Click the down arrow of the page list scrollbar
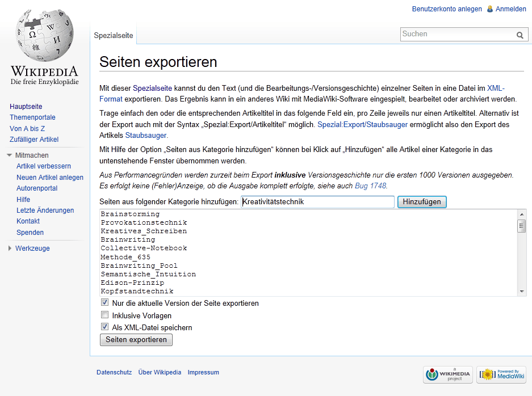 pyautogui.click(x=522, y=290)
